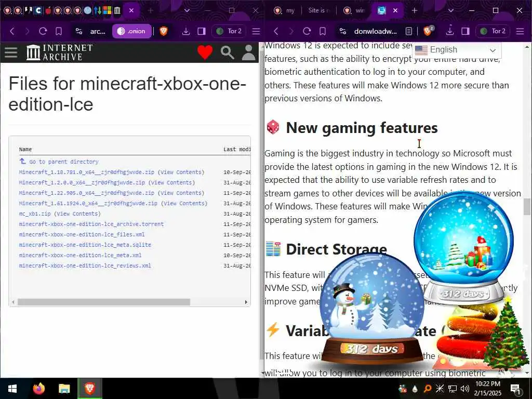Image resolution: width=532 pixels, height=399 pixels.
Task: Click Tor 2 profile button in left window
Action: coord(229,31)
